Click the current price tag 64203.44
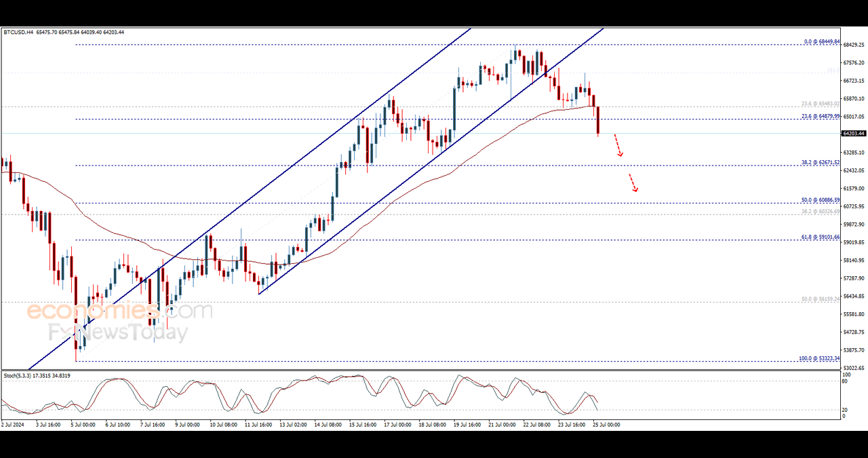The width and height of the screenshot is (868, 458). point(854,134)
